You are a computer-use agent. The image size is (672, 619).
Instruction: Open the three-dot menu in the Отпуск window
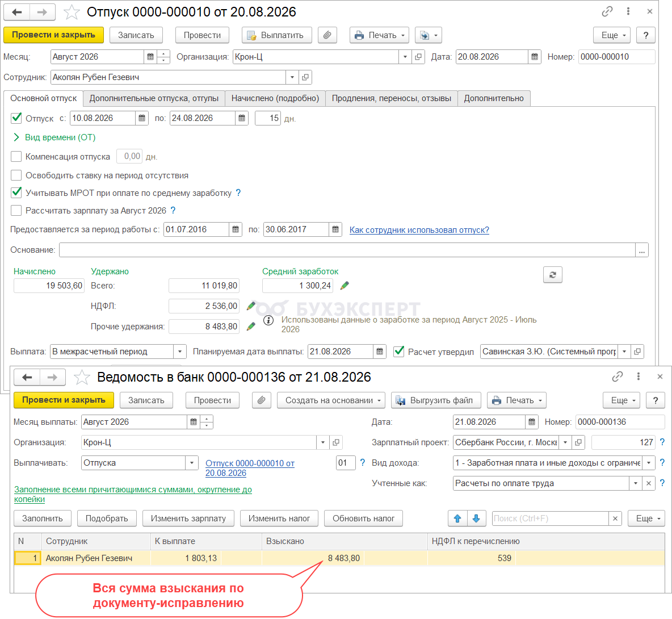(x=628, y=11)
